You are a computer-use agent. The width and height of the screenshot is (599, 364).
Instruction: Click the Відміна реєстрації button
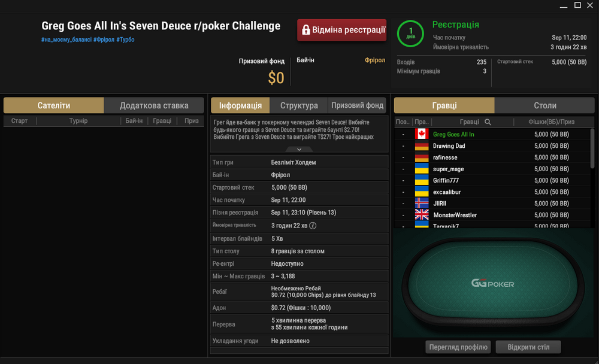pyautogui.click(x=342, y=30)
